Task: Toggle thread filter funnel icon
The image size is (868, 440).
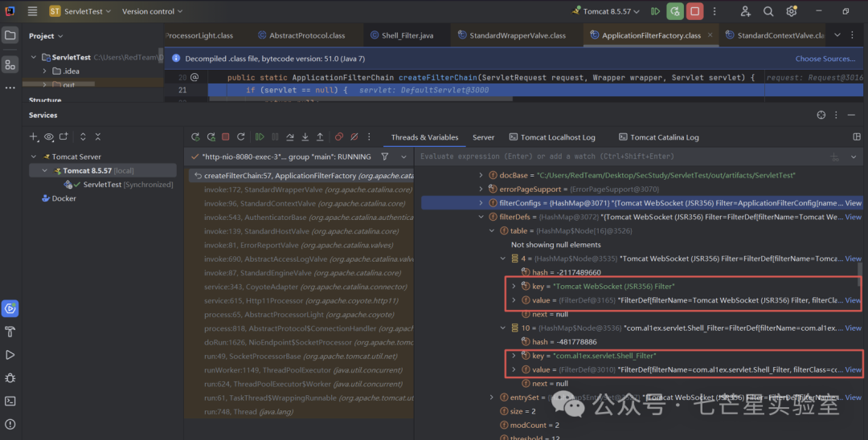Action: pos(385,157)
